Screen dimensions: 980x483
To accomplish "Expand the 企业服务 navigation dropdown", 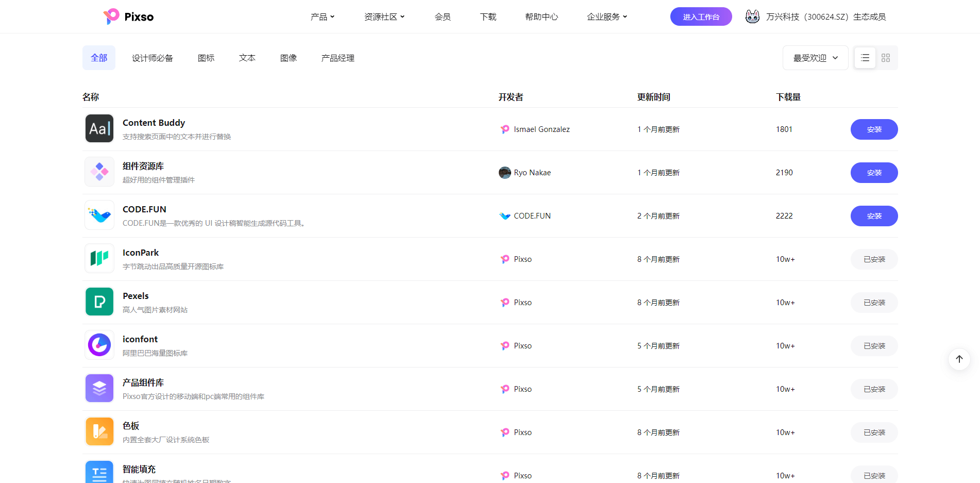I will [607, 17].
